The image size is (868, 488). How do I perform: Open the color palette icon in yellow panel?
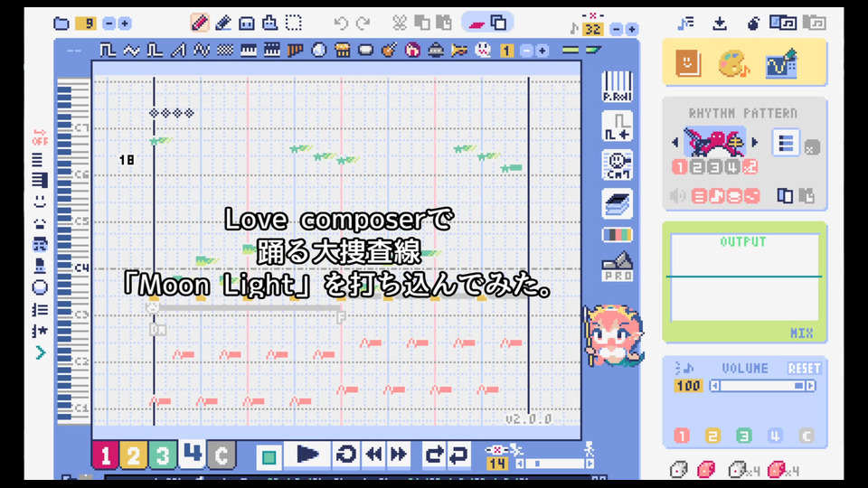[x=733, y=63]
